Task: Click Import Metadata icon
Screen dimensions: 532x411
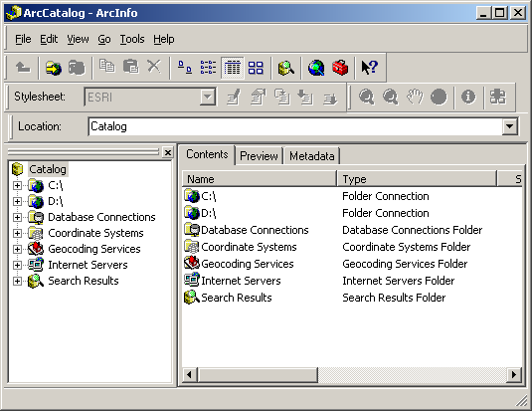Action: pos(305,98)
